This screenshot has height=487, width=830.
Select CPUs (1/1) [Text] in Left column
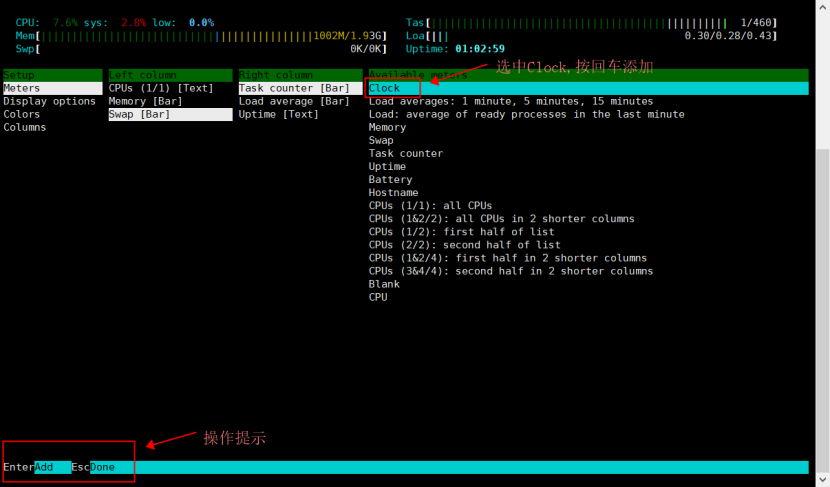(x=161, y=88)
